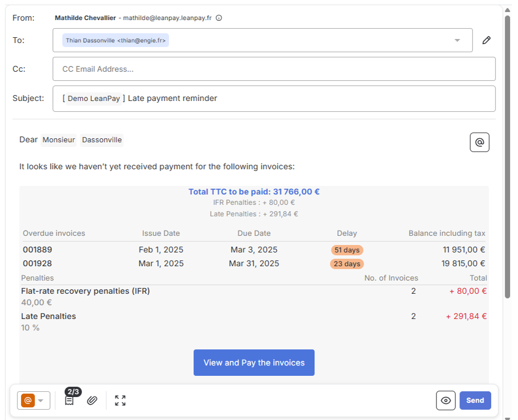Expand the editor to fullscreen mode
The width and height of the screenshot is (518, 420).
120,400
